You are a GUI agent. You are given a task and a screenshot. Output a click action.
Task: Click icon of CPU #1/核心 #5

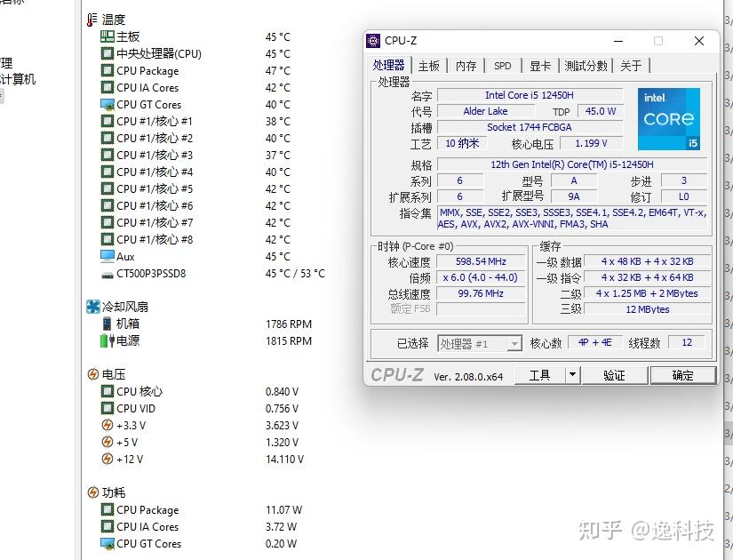(x=107, y=188)
